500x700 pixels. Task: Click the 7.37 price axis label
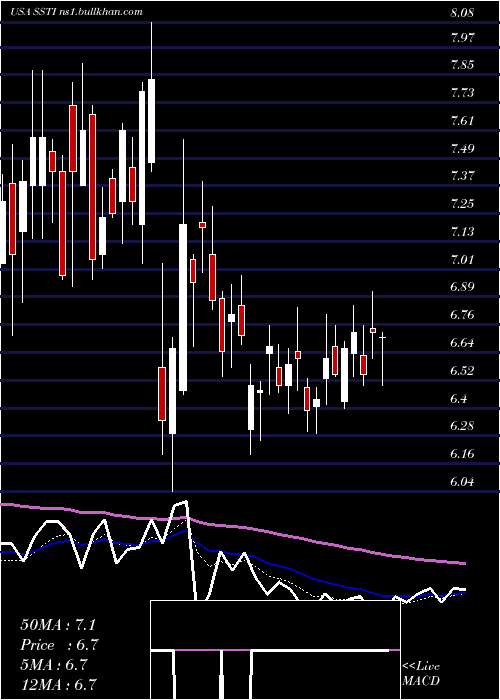462,176
